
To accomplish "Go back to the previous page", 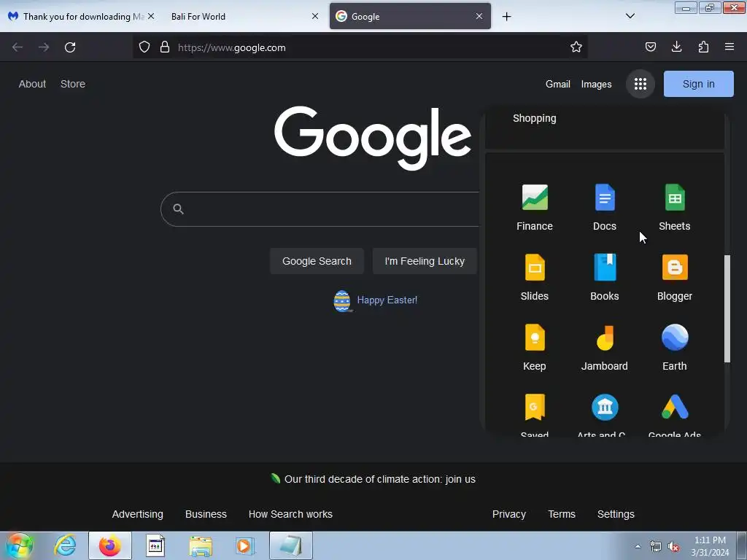I will click(x=18, y=47).
